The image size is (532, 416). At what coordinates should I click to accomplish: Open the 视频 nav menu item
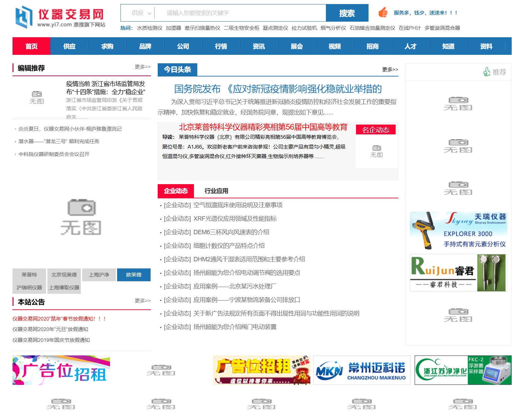(x=335, y=46)
